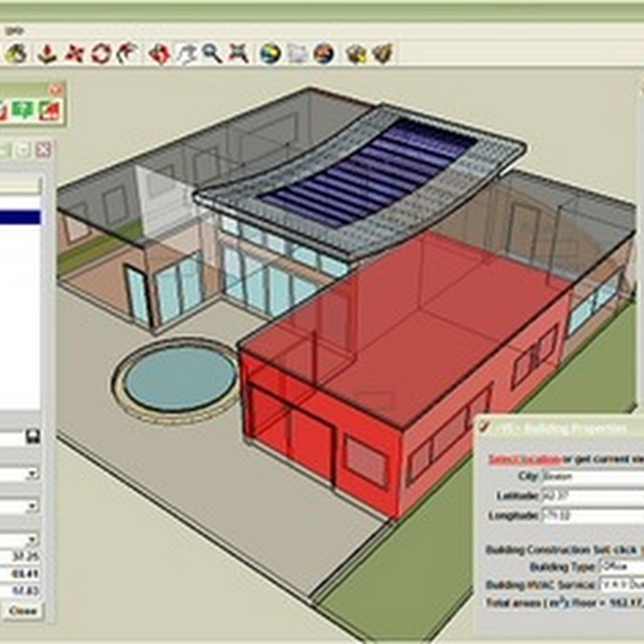
Task: Click into the Longitude field
Action: (x=593, y=515)
